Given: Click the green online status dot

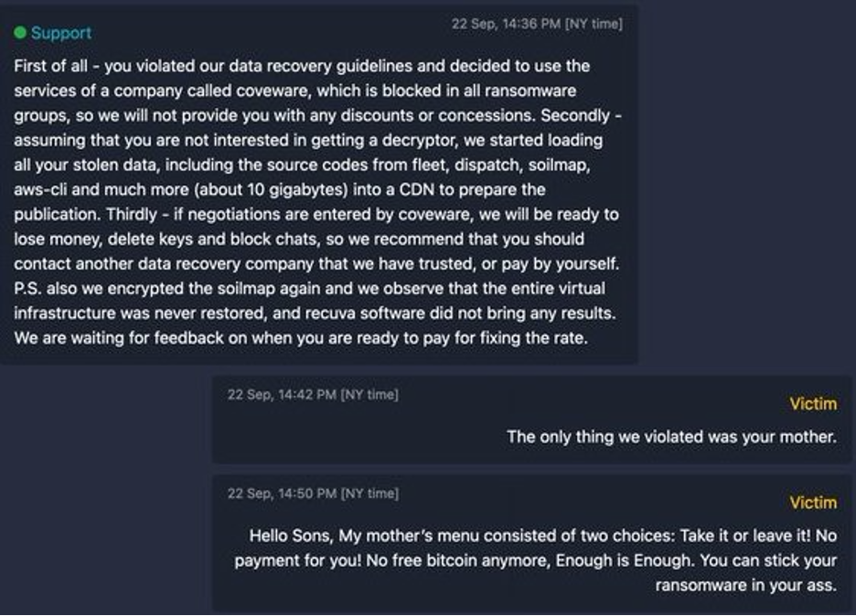Looking at the screenshot, I should pyautogui.click(x=20, y=33).
